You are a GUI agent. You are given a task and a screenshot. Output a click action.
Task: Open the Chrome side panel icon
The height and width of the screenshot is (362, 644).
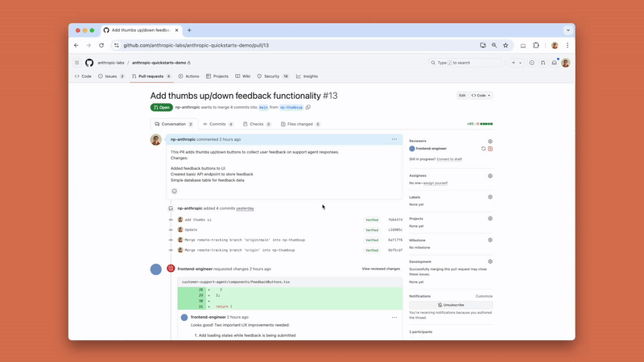point(522,46)
